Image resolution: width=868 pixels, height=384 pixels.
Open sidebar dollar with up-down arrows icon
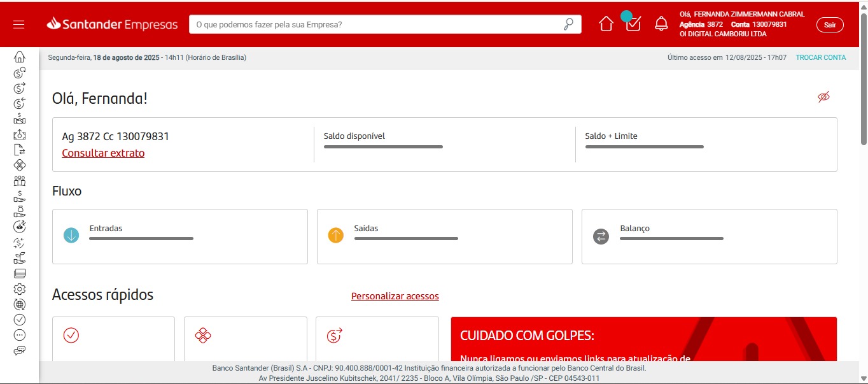pos(20,243)
